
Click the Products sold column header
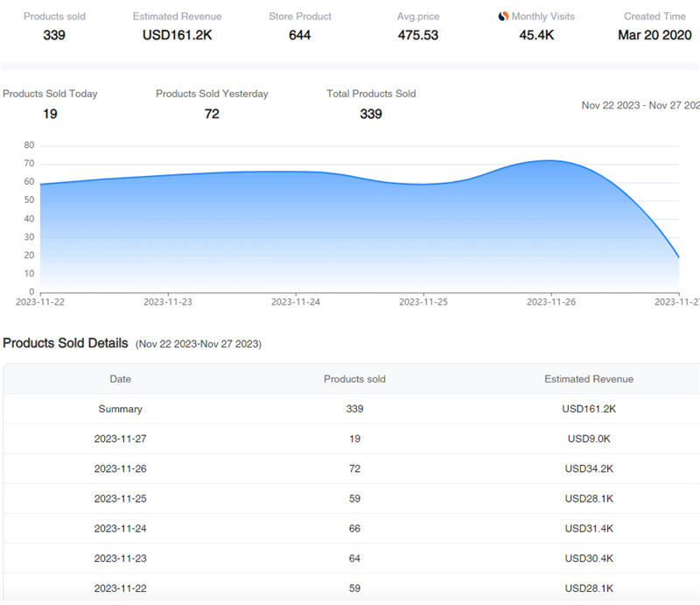coord(354,379)
